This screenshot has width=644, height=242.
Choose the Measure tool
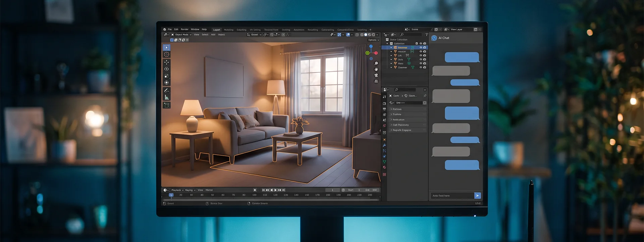[x=166, y=97]
